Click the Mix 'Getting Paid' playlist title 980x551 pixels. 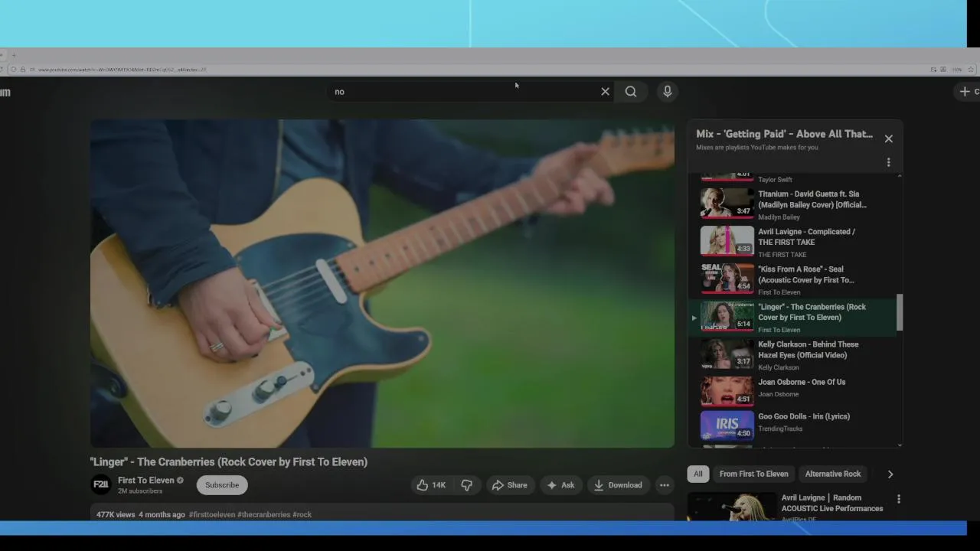coord(784,134)
